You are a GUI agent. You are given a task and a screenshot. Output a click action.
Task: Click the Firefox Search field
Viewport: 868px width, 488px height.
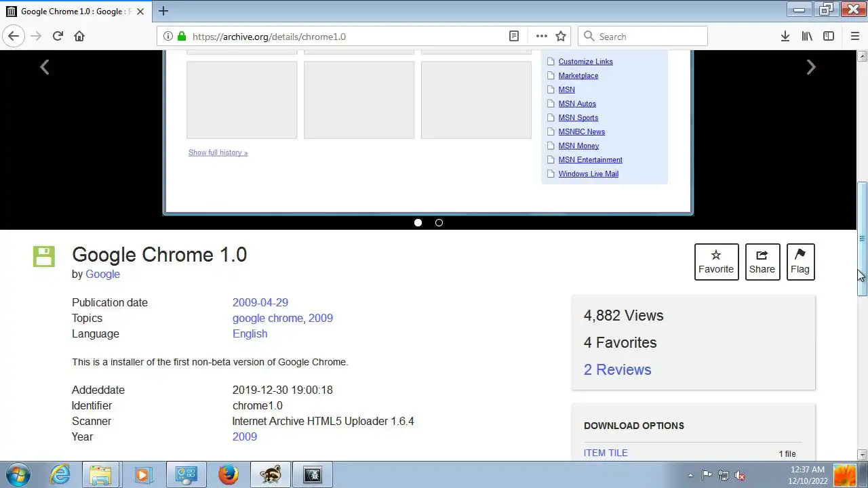(643, 36)
